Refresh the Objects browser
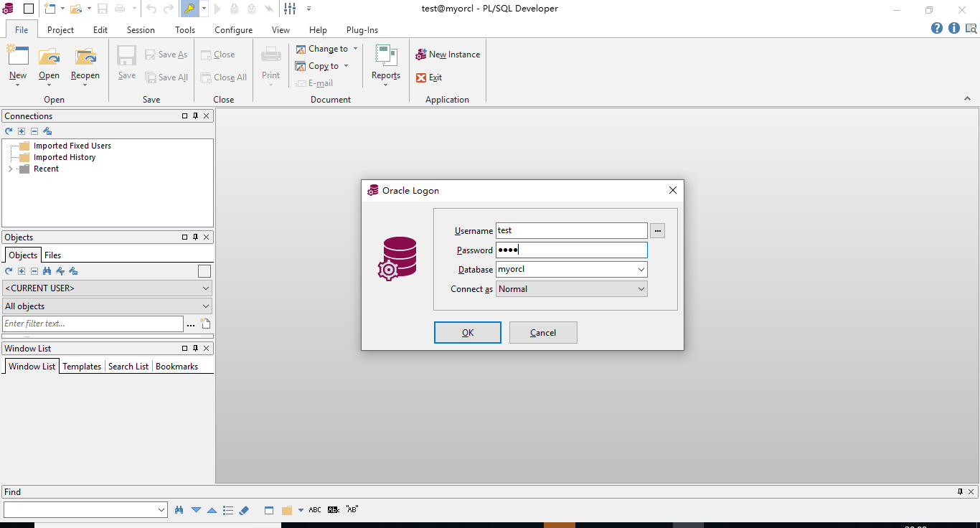980x528 pixels. pyautogui.click(x=9, y=271)
